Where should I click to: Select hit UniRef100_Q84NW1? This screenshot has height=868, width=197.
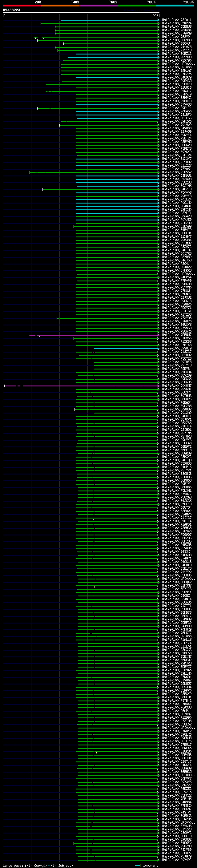coord(176,206)
